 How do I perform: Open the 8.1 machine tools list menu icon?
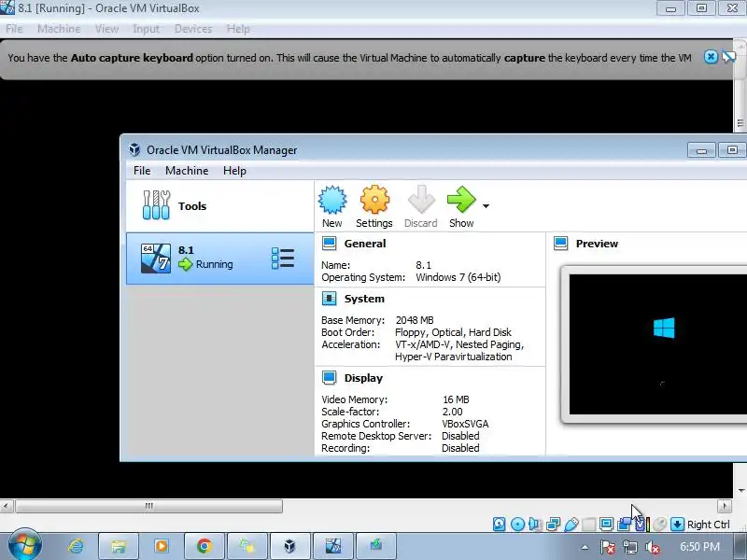(x=283, y=259)
